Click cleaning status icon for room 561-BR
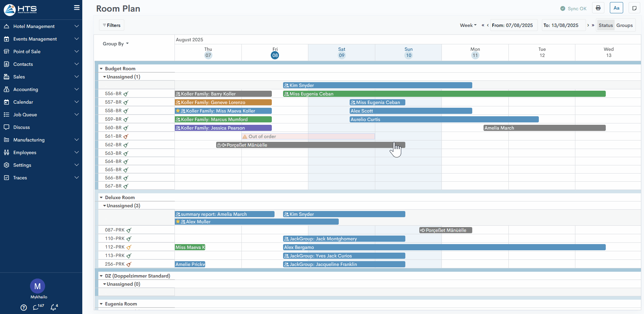Viewport: 644px width, 314px height. click(x=126, y=136)
